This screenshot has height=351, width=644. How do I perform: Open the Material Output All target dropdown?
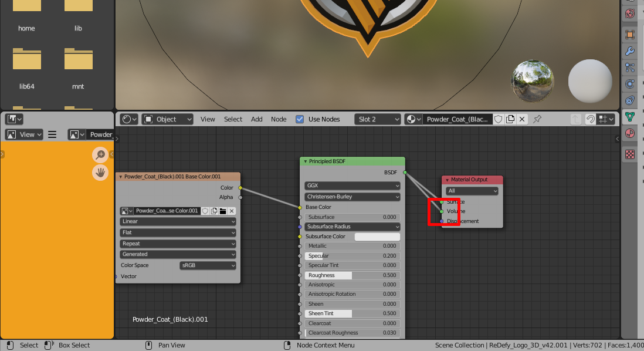[x=472, y=191]
